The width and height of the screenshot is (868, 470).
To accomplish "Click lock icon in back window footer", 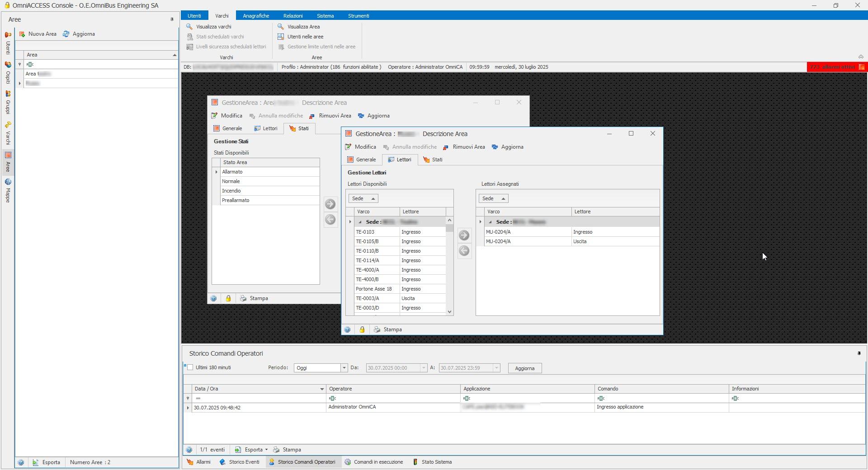I will click(x=228, y=298).
